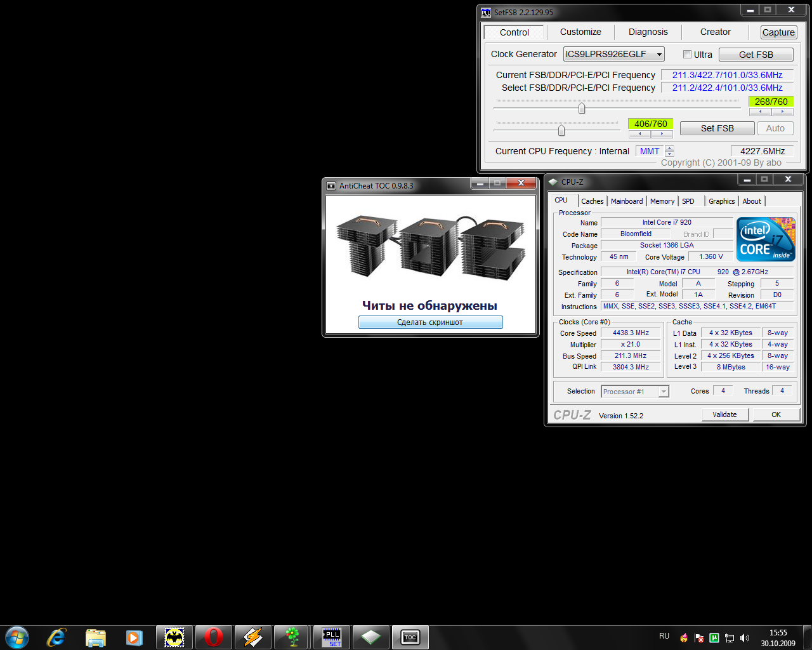Click the 4438.3 MHz Core Speed value
This screenshot has height=650, width=812.
click(631, 333)
